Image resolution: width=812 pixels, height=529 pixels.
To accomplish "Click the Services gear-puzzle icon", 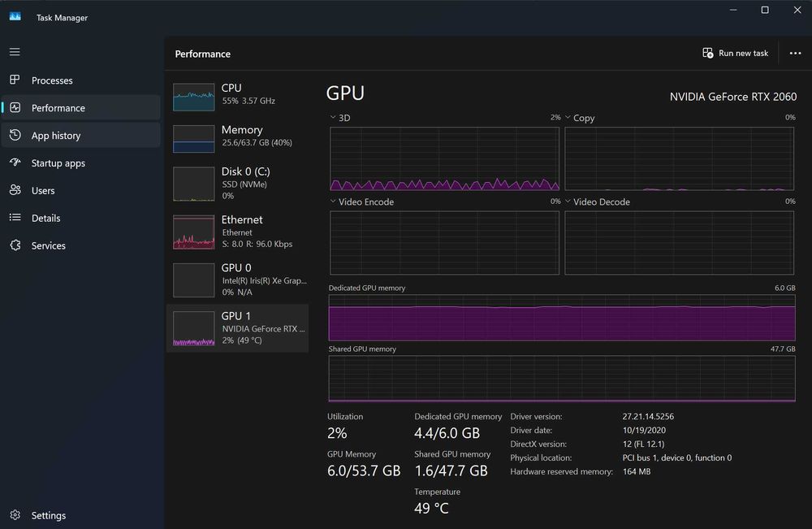I will [x=15, y=245].
